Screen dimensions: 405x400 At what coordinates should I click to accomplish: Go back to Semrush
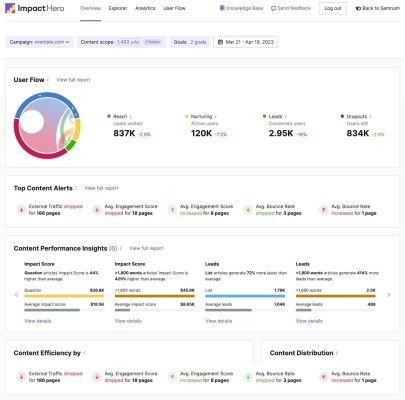click(377, 8)
